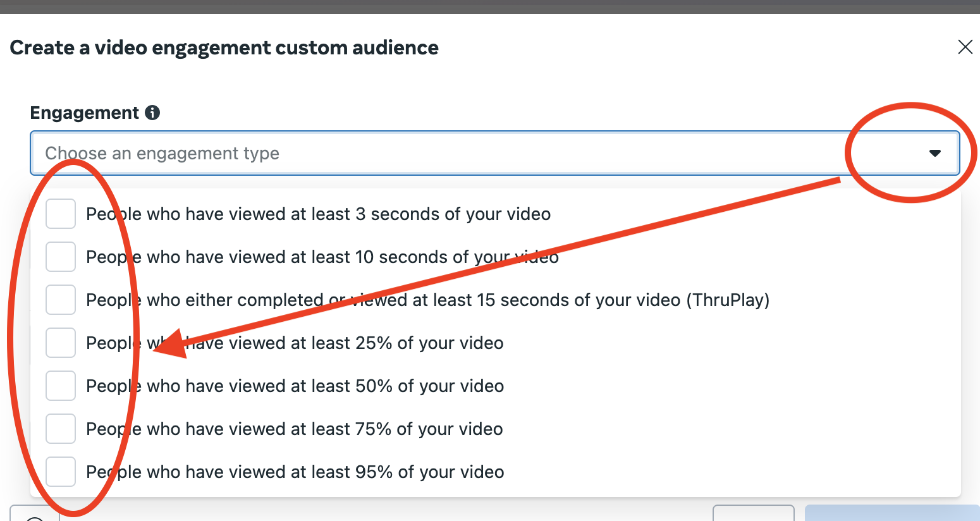Screen dimensions: 980x521
Task: Toggle the 50% of video checkbox
Action: coord(61,386)
